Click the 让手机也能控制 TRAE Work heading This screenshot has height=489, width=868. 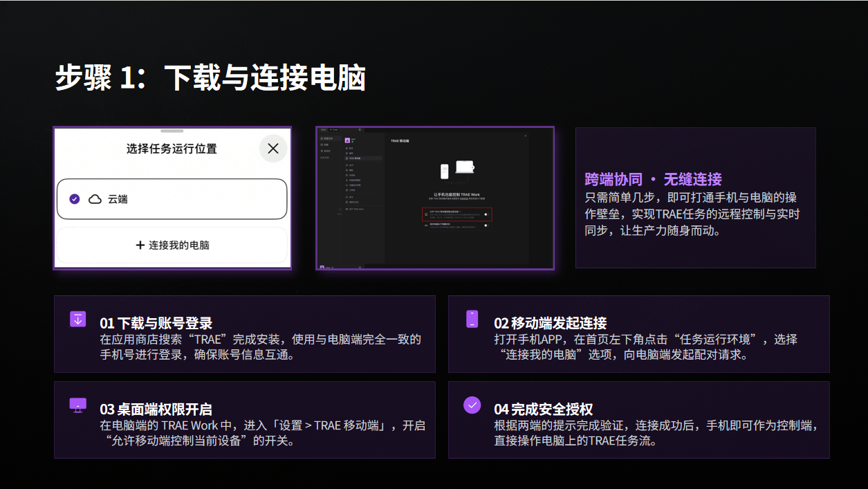(x=457, y=194)
